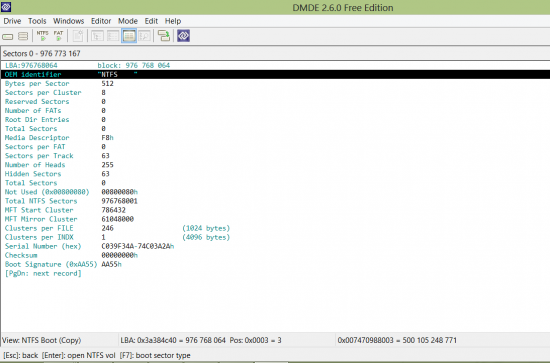Select the Hidden Sectors row
Viewport: 550px width, 363px height.
[275, 174]
